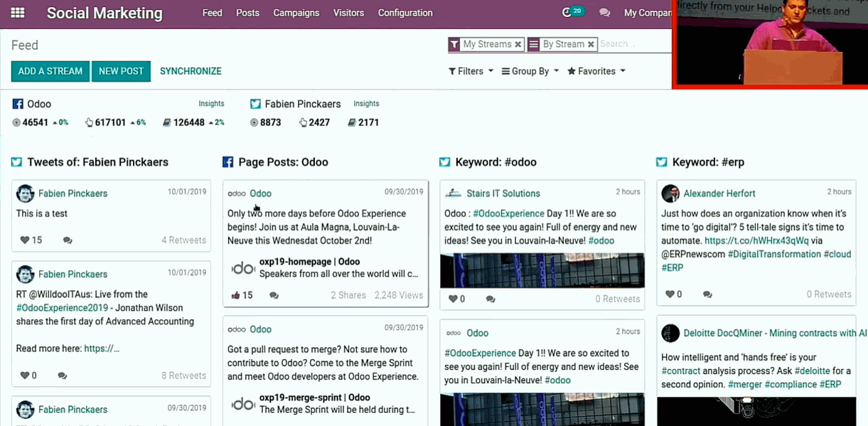Open the apps grid menu icon
This screenshot has height=426, width=868.
18,13
